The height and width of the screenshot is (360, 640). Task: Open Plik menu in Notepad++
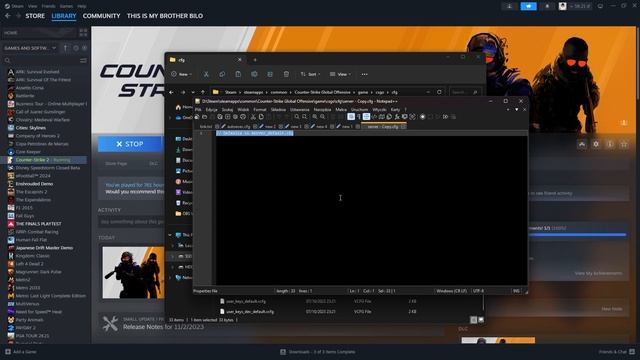point(198,110)
